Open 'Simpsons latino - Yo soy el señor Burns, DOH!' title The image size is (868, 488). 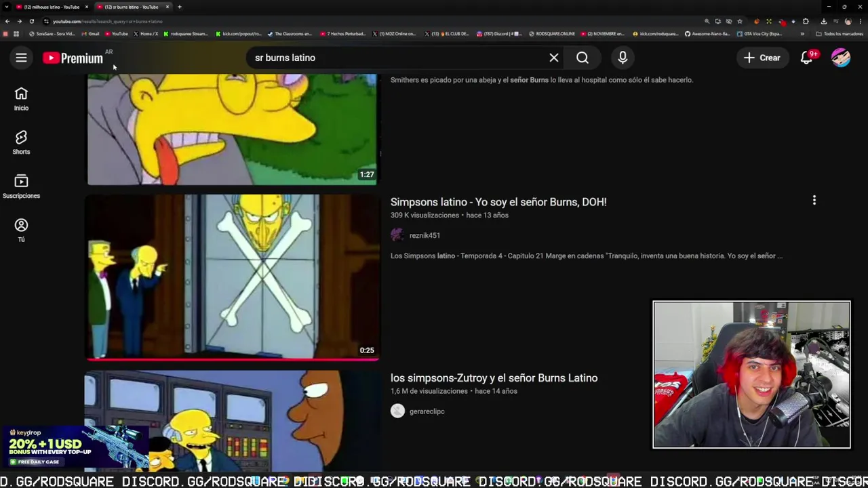pyautogui.click(x=498, y=202)
